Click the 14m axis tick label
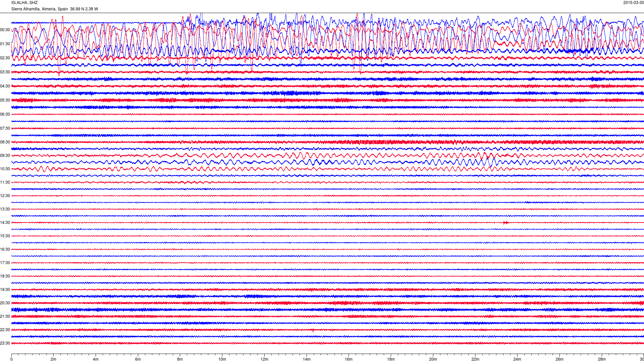This screenshot has height=362, width=644. click(307, 359)
